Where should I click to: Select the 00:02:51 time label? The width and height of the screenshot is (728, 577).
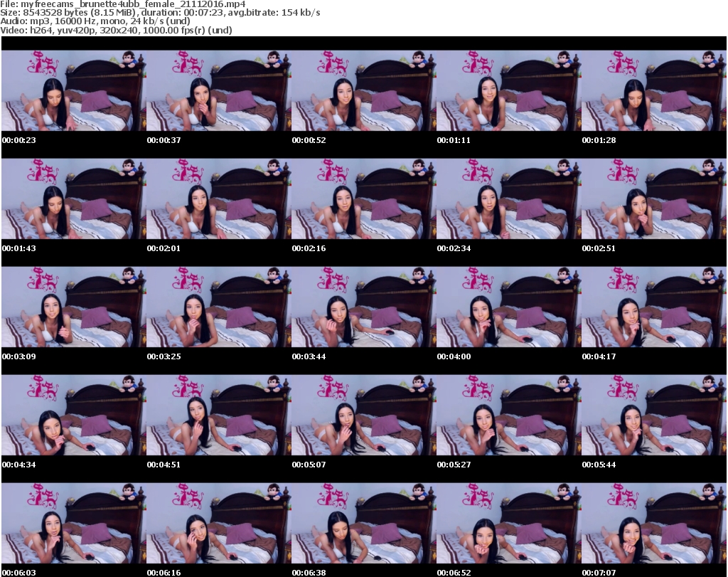coord(599,248)
